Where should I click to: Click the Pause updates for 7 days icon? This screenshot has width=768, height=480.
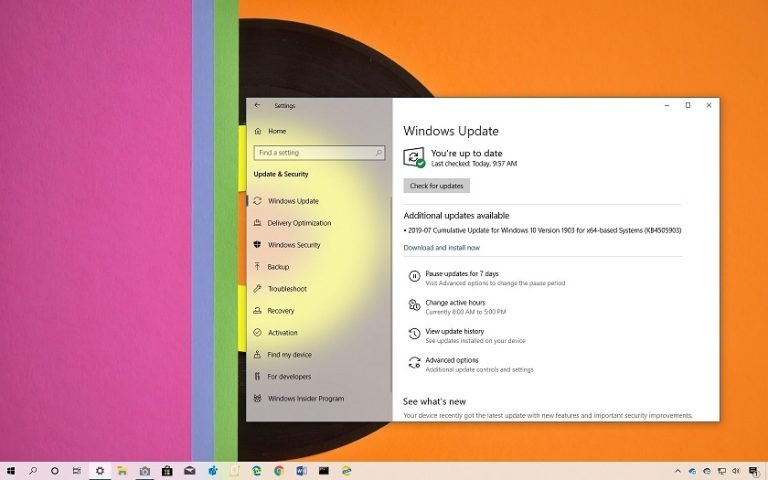(x=414, y=277)
